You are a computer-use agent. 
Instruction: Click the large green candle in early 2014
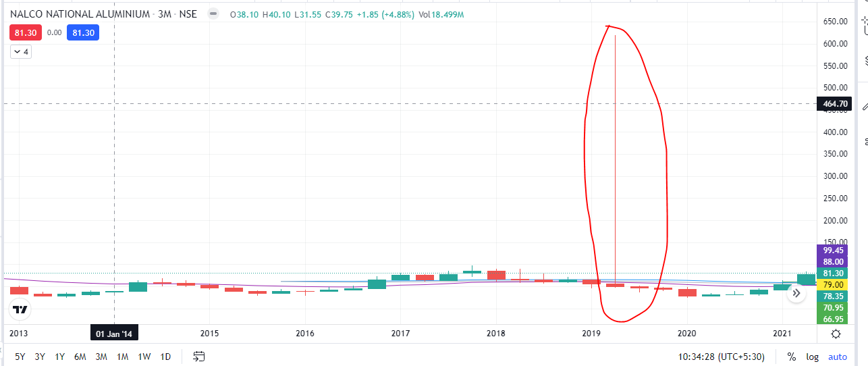click(138, 286)
